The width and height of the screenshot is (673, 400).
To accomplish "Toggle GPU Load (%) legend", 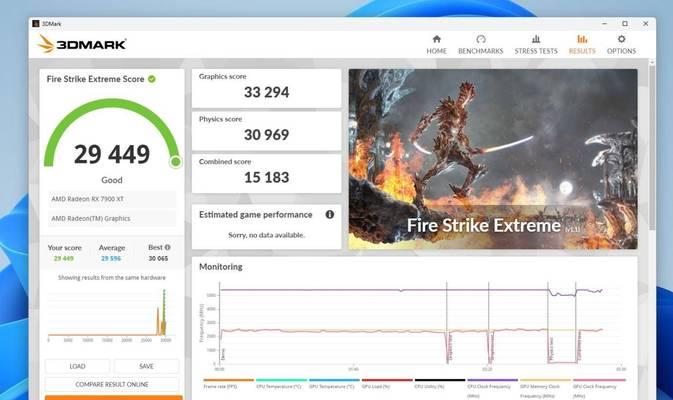I will tap(387, 384).
